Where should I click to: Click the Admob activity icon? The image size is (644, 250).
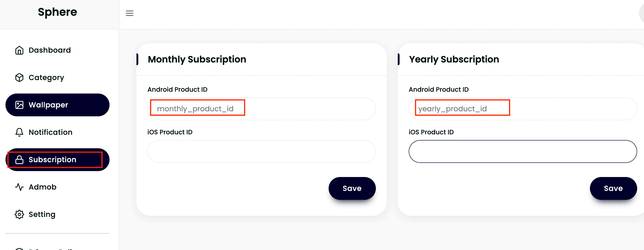point(19,187)
